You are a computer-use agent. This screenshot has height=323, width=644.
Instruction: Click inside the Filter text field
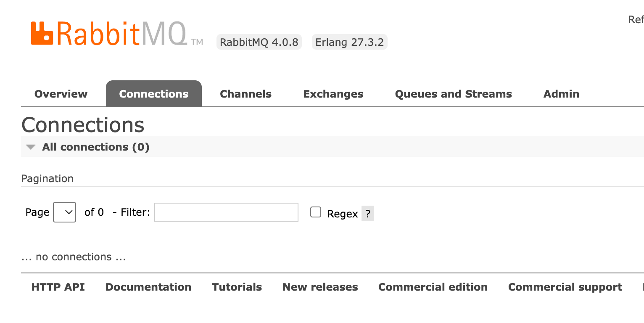[226, 212]
